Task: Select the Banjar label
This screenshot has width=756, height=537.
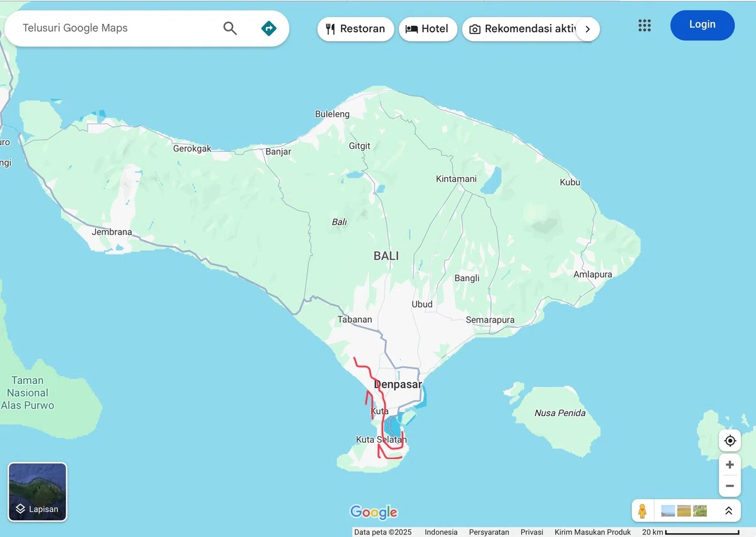Action: (x=278, y=152)
